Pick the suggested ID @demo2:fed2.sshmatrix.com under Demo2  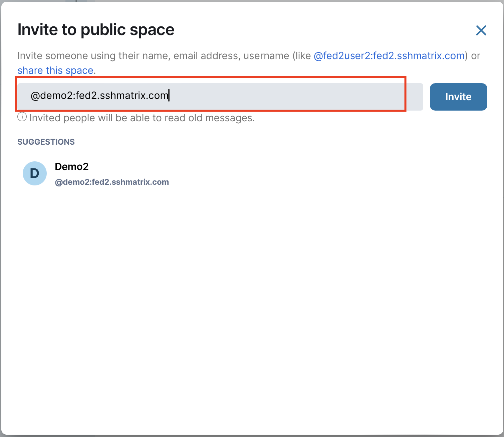click(x=112, y=182)
